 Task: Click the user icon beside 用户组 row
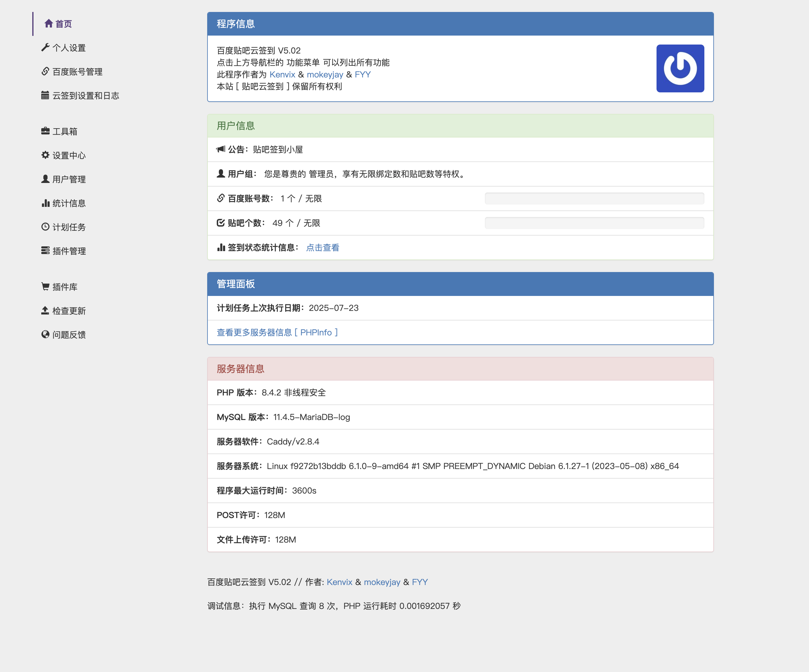[221, 174]
